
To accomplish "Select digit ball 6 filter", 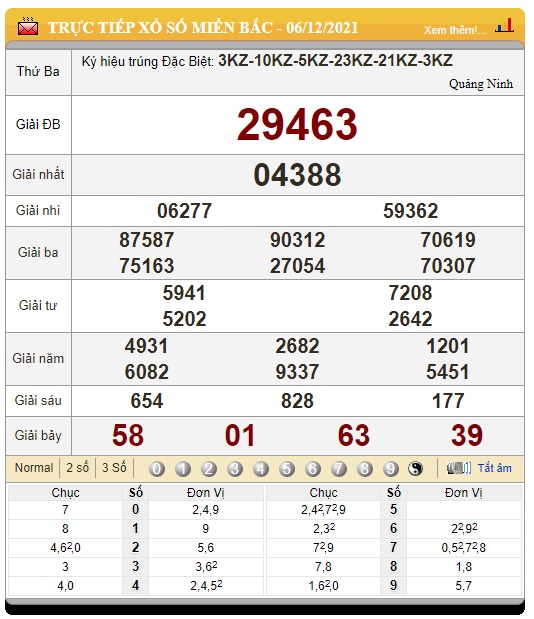I will click(313, 469).
